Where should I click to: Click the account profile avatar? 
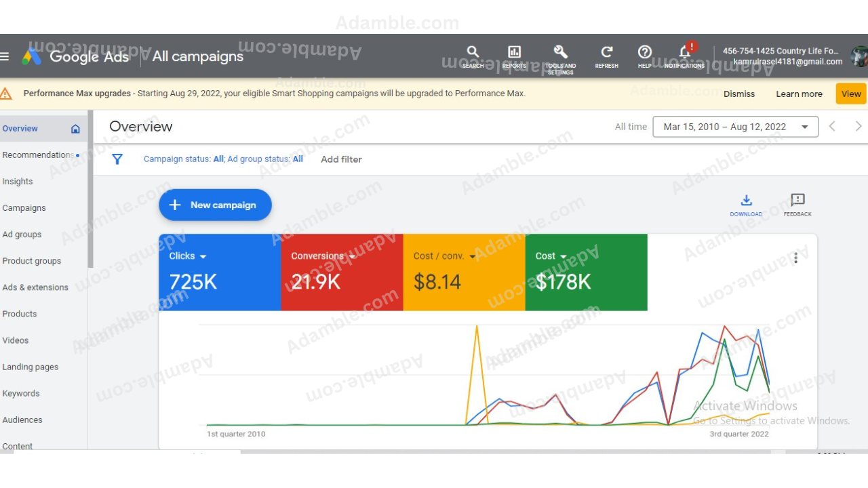coord(860,56)
